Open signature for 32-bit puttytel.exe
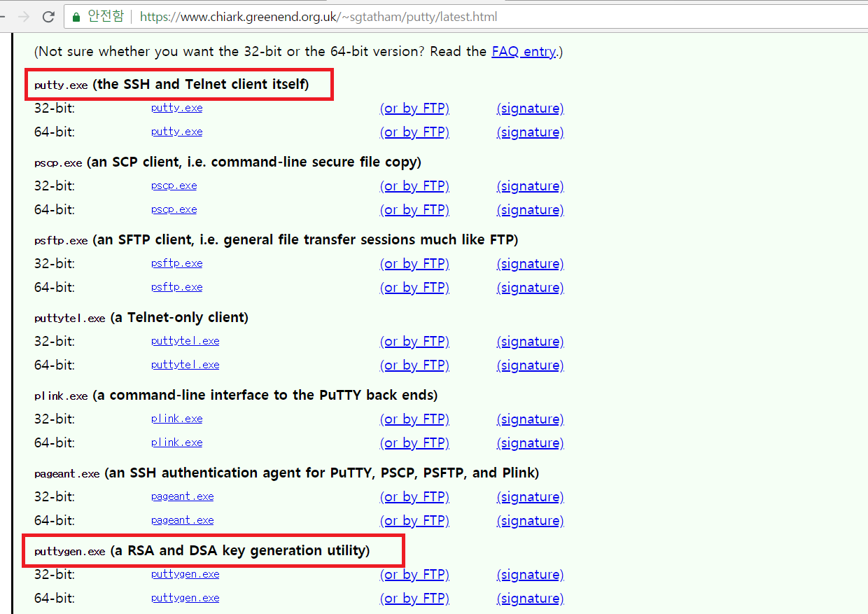 pos(530,342)
